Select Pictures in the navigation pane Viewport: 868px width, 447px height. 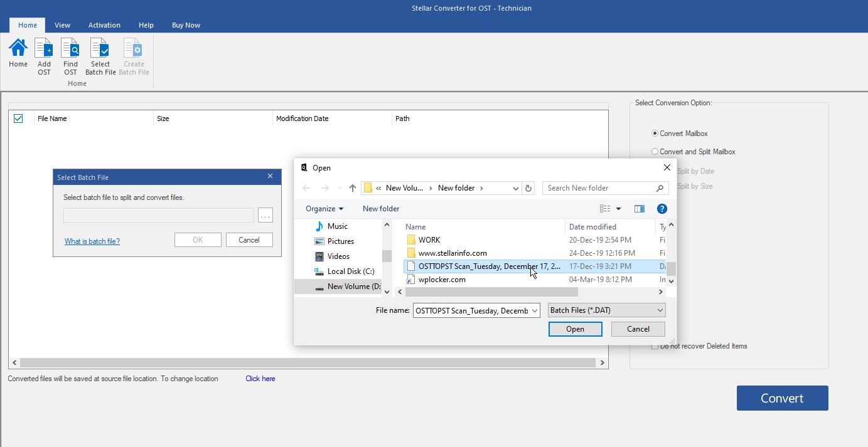341,241
